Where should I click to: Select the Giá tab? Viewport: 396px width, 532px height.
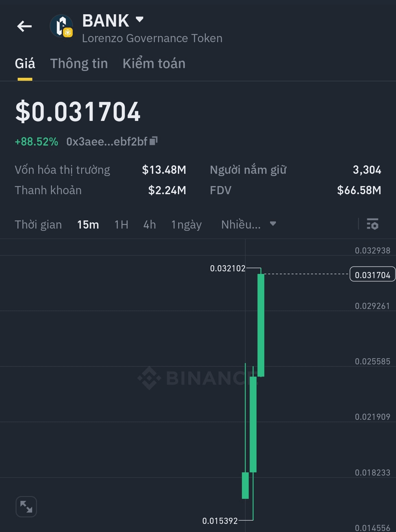[25, 64]
